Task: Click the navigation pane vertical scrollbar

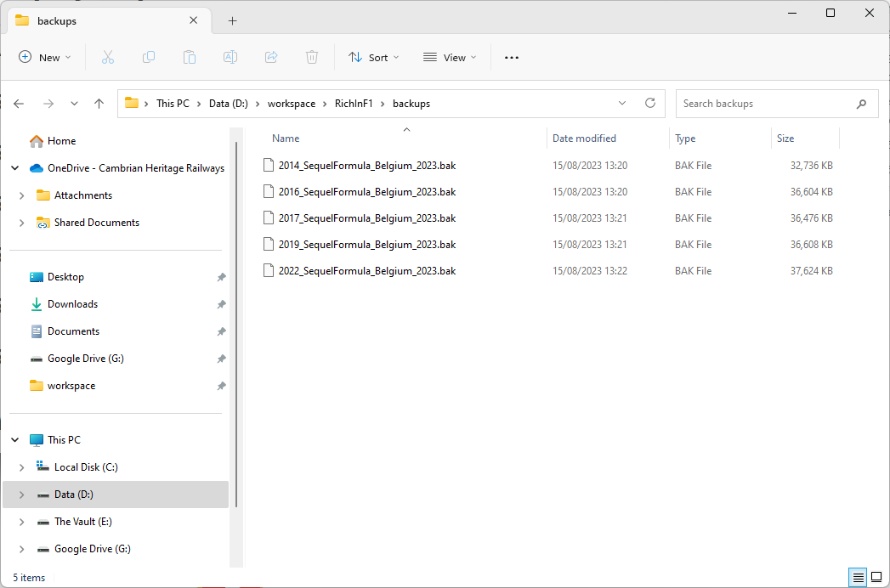Action: tap(236, 324)
